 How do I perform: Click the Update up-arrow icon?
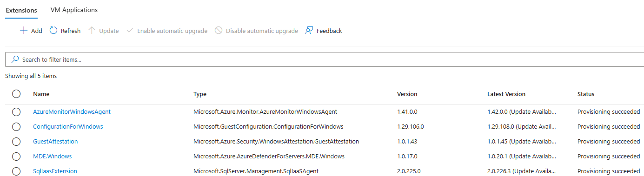click(92, 31)
